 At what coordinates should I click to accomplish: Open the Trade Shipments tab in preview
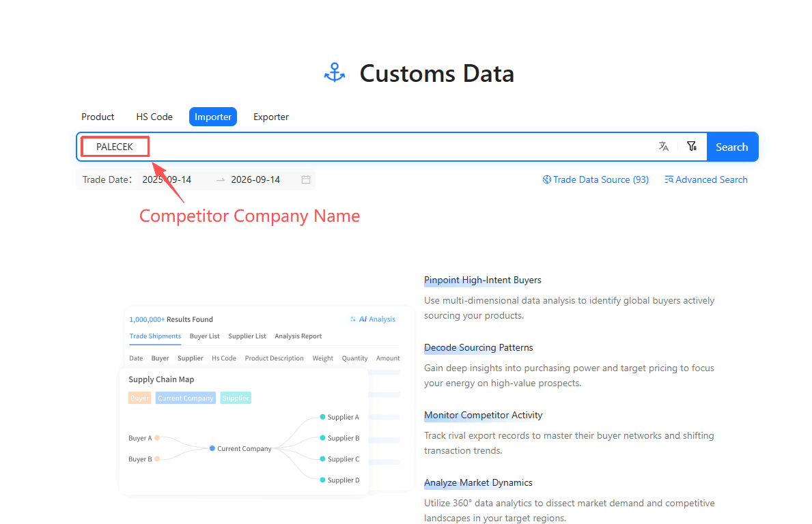pos(155,336)
